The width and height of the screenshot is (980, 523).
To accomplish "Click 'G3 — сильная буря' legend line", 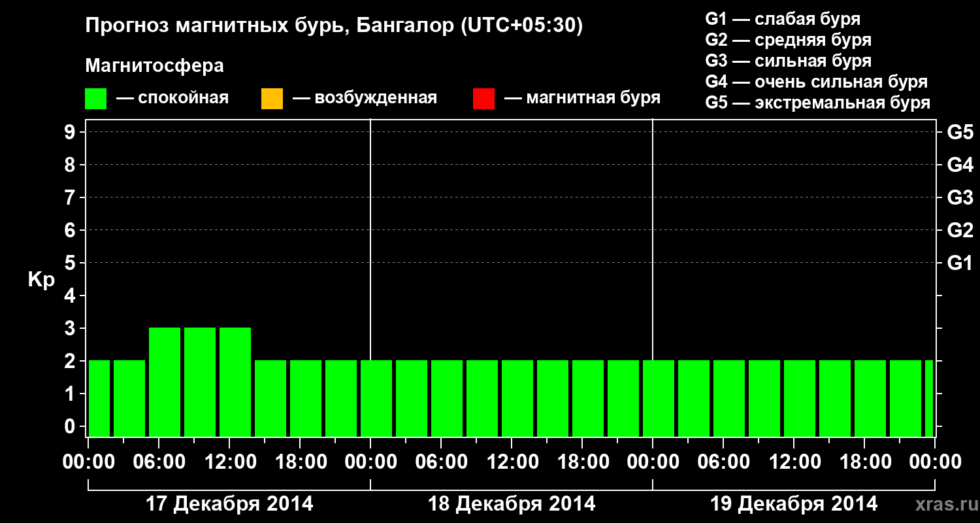I will point(788,61).
